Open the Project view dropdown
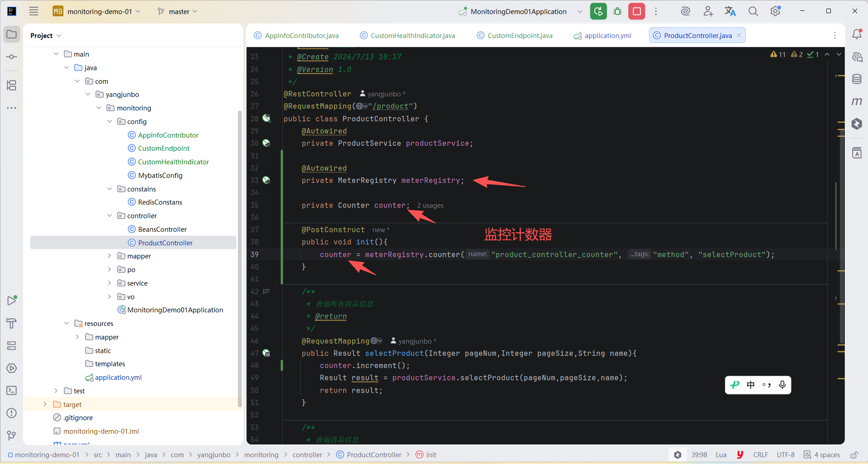The width and height of the screenshot is (868, 464). pyautogui.click(x=45, y=35)
